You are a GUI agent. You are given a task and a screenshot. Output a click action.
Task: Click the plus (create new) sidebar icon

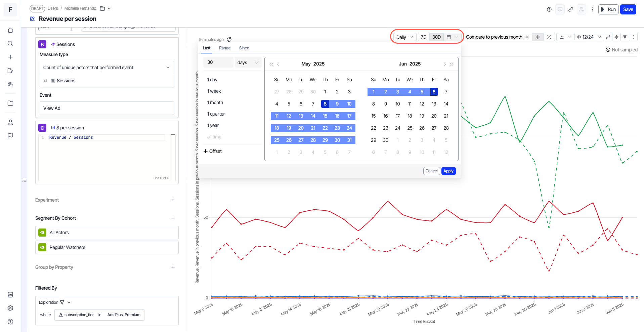(10, 57)
